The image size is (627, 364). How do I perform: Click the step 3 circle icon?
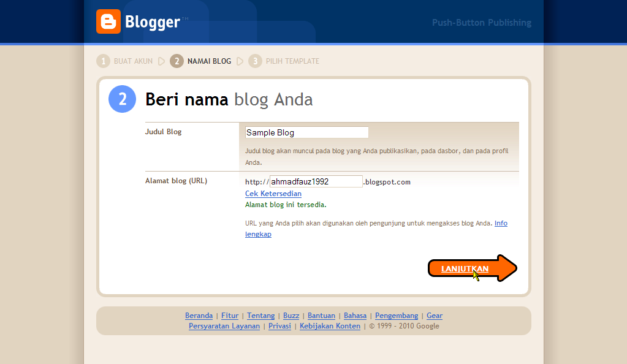point(255,61)
